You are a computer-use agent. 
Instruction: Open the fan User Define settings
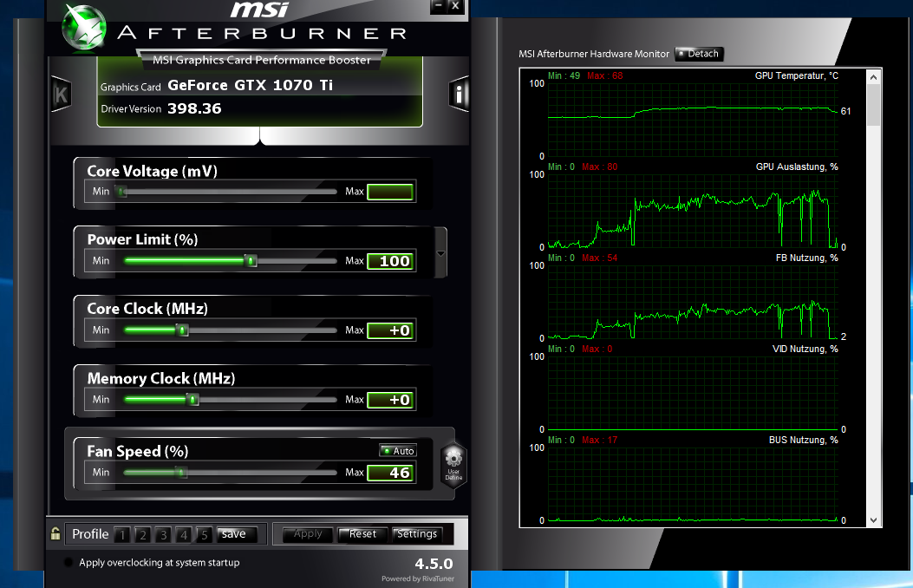coord(453,465)
